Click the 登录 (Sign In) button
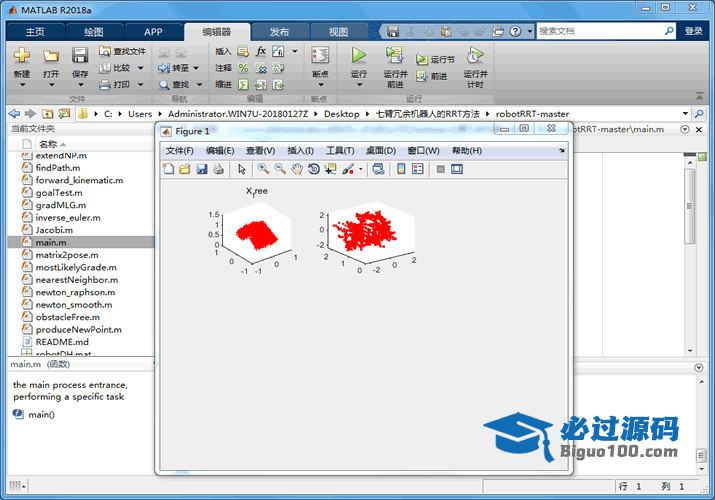The image size is (715, 500). [x=693, y=31]
